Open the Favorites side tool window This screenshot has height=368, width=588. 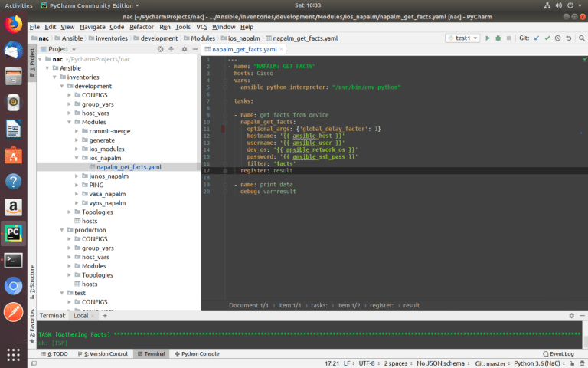[32, 326]
